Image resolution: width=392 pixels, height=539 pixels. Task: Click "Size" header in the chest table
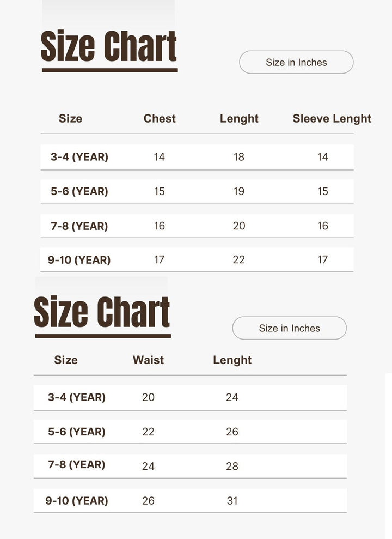70,119
